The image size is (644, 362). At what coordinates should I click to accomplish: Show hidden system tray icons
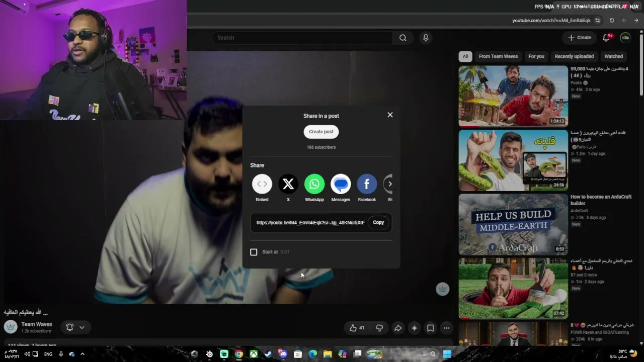click(83, 354)
